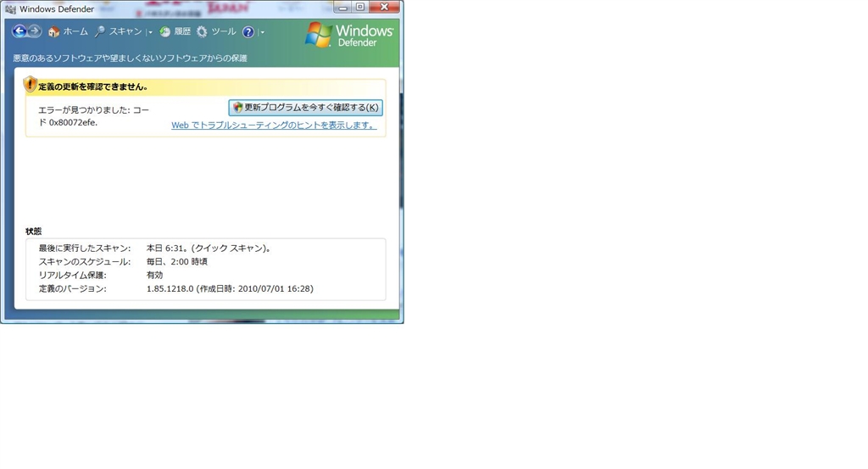Maximize the Windows Defender window
868x469 pixels.
click(359, 7)
